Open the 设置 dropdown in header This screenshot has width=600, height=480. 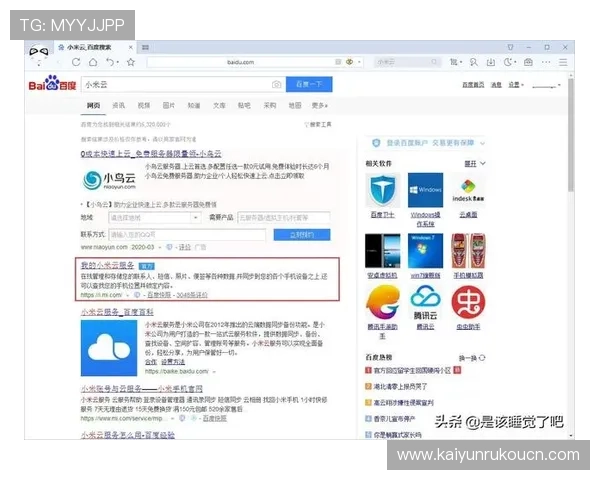516,85
